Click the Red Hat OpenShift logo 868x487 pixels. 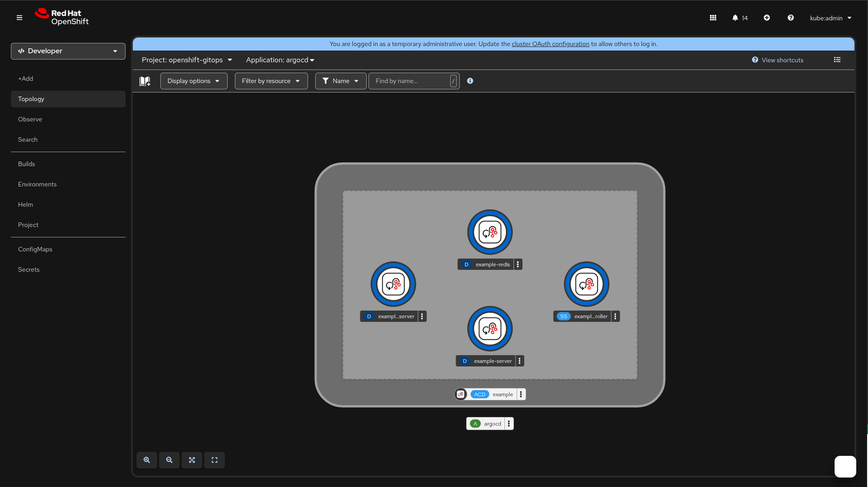(x=62, y=17)
